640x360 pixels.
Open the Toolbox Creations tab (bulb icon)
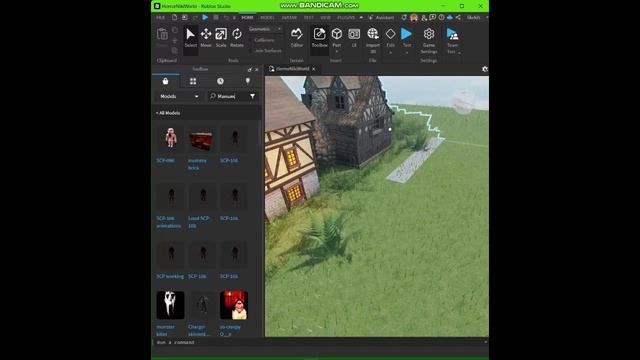tap(248, 81)
